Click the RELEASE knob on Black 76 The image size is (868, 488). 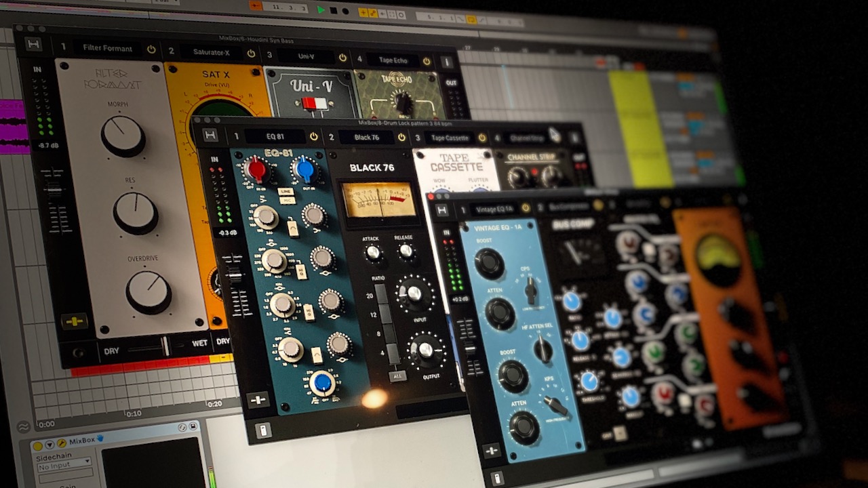(x=406, y=251)
